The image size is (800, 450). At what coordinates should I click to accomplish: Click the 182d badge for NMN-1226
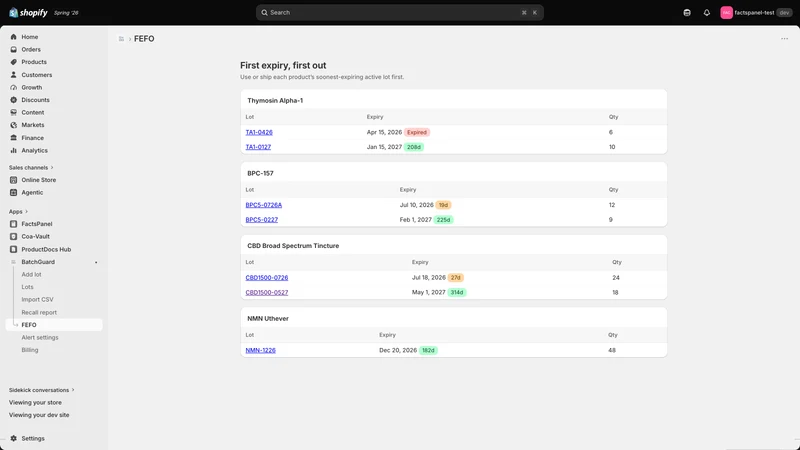pos(428,351)
